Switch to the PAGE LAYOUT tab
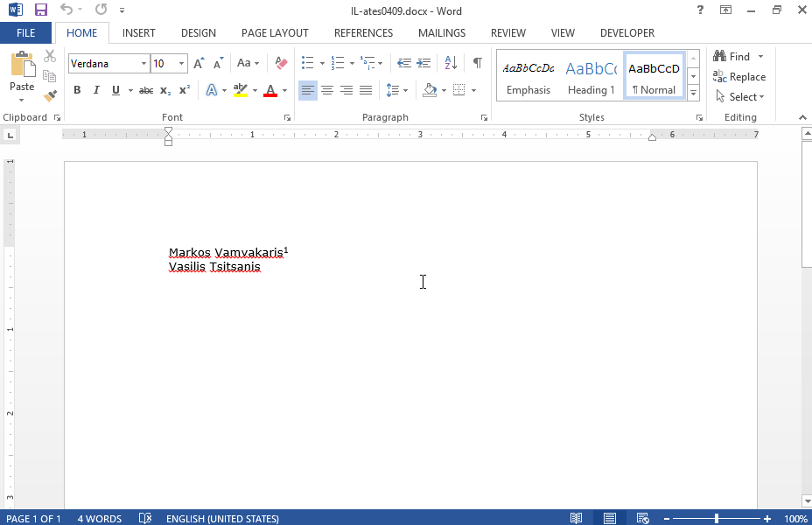 pos(275,32)
